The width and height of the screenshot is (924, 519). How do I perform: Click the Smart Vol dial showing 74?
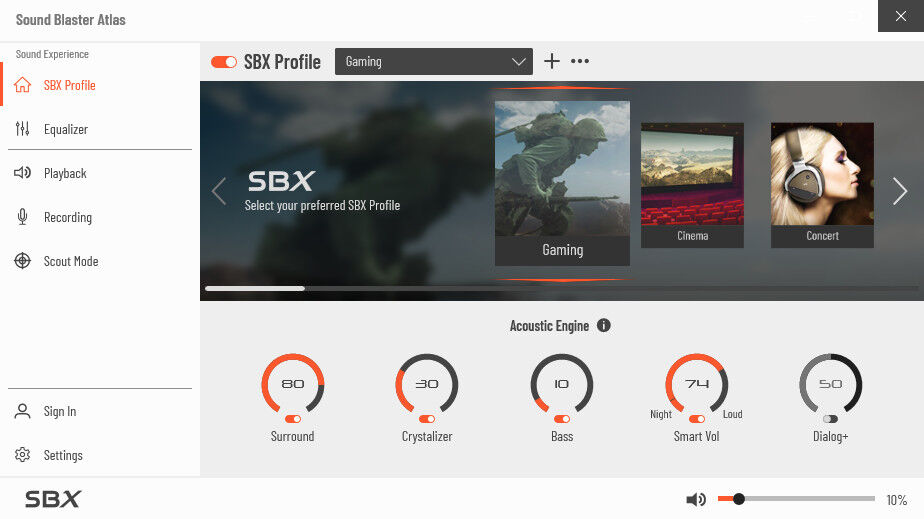tap(697, 384)
